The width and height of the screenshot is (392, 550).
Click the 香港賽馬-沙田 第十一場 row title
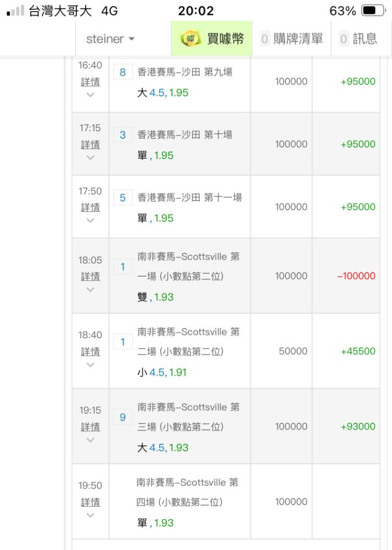pyautogui.click(x=189, y=197)
